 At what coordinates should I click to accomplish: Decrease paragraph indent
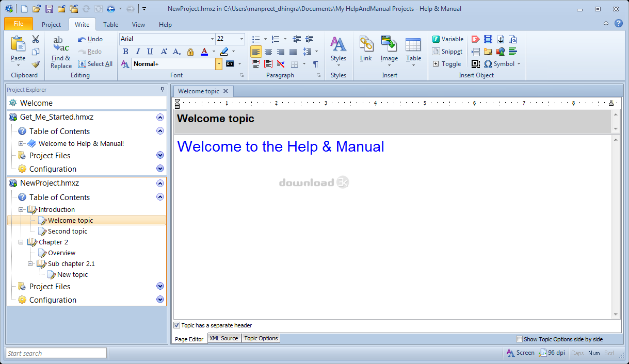(x=297, y=39)
